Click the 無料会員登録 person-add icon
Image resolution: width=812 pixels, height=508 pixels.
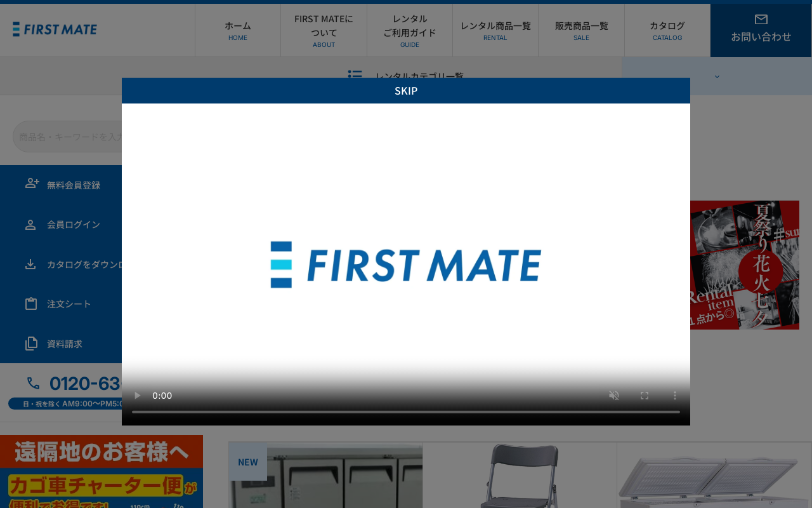click(32, 184)
